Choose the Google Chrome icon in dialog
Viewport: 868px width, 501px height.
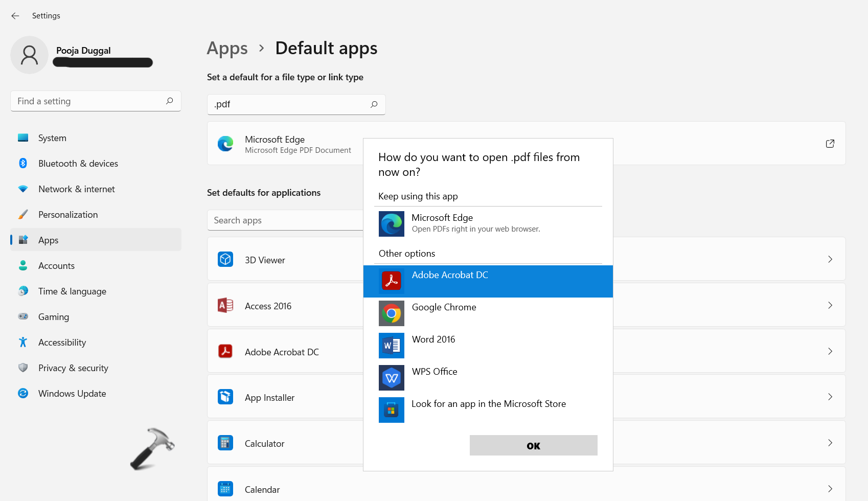coord(391,313)
